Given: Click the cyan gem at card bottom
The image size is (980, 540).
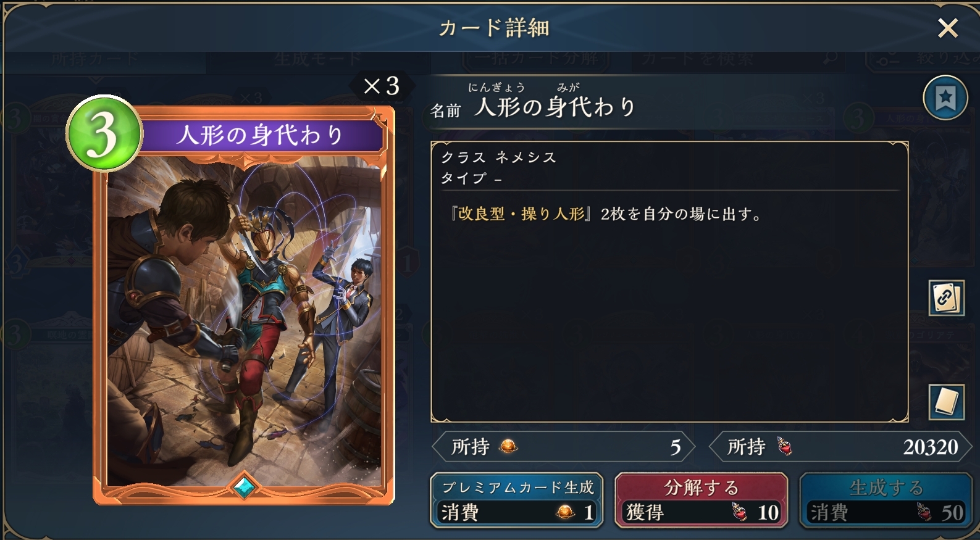Looking at the screenshot, I should 244,487.
